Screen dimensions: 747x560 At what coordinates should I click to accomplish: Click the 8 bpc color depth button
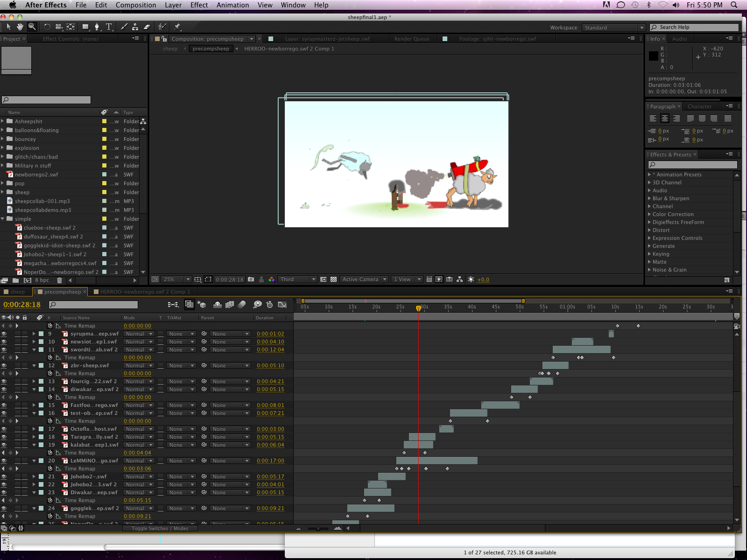coord(42,280)
